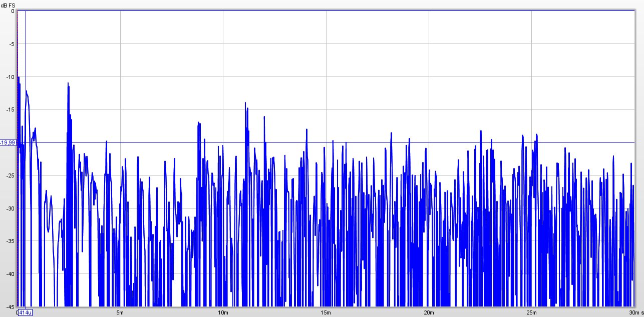The height and width of the screenshot is (317, 644).
Task: Click the 25m label on the time axis
Action: point(531,312)
